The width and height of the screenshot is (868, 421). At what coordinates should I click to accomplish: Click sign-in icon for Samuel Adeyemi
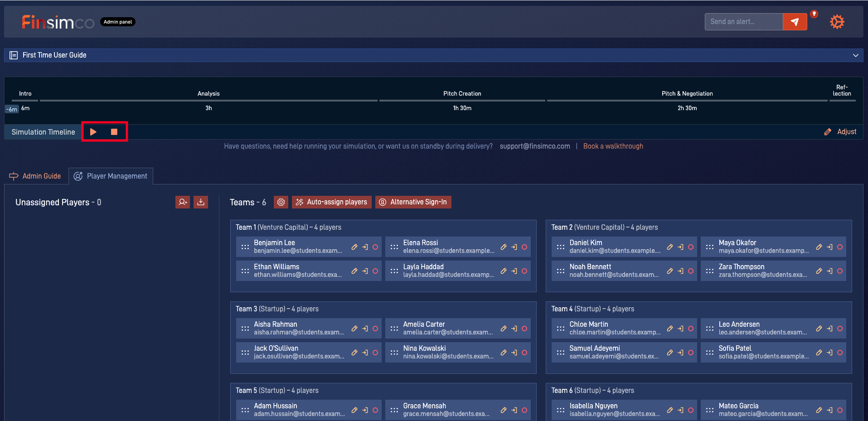[x=680, y=353]
